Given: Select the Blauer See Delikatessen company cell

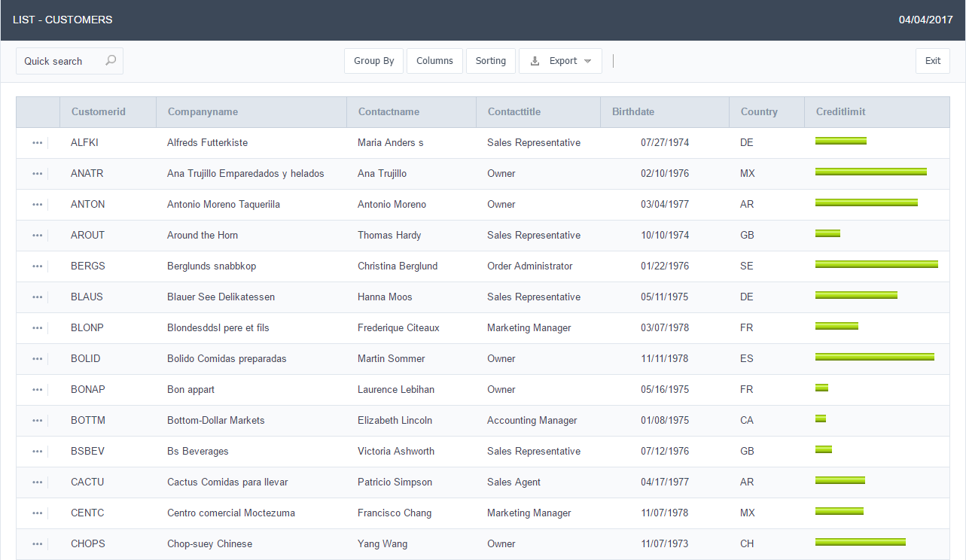Looking at the screenshot, I should pos(221,297).
